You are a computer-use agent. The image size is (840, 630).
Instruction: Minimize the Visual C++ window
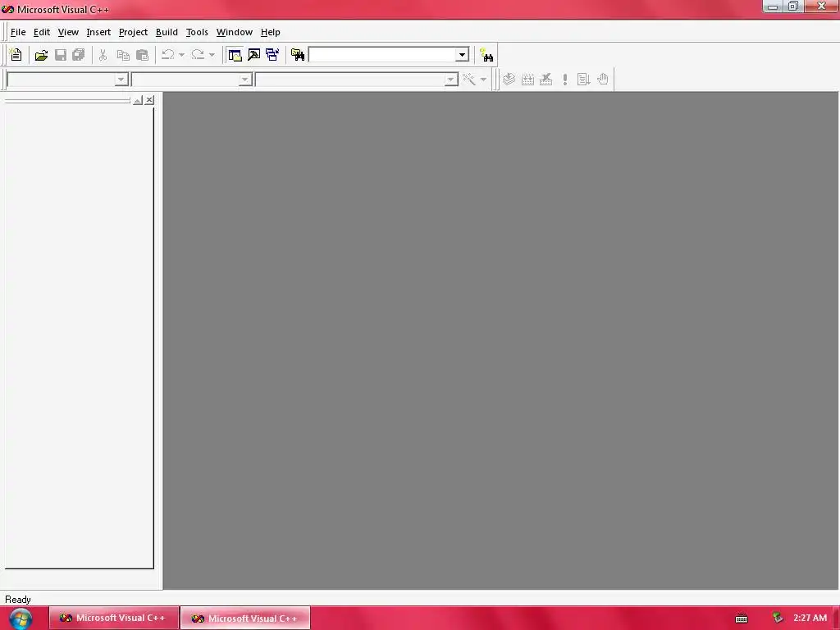(x=773, y=7)
